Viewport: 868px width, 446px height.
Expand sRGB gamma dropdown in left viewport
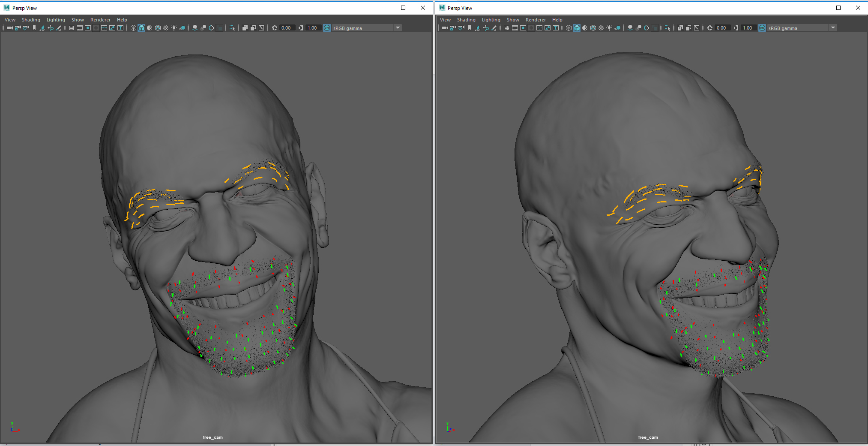point(398,28)
